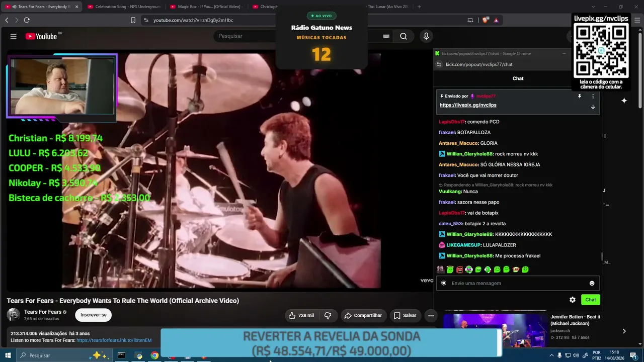Send message with green Chat button
Viewport: 644px width, 362px height.
coord(590,300)
